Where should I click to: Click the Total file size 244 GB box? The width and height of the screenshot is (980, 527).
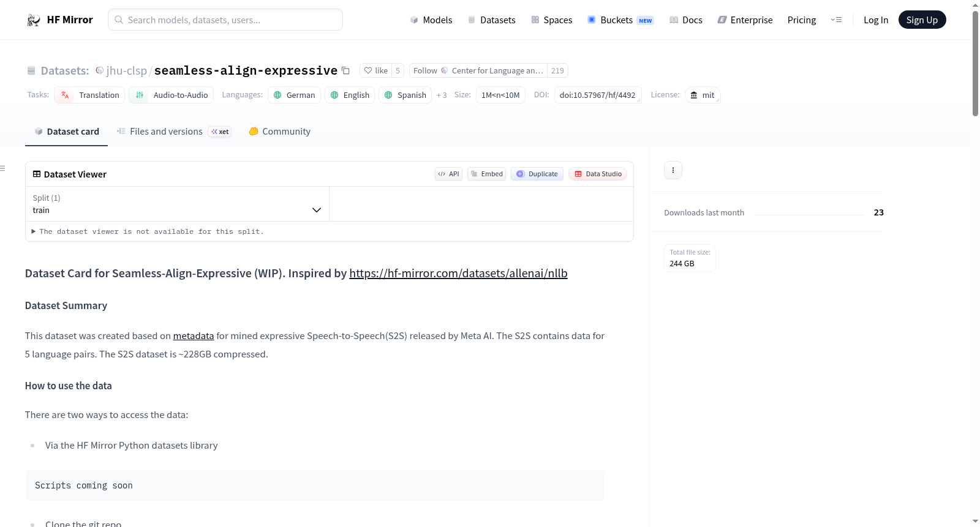pyautogui.click(x=690, y=258)
